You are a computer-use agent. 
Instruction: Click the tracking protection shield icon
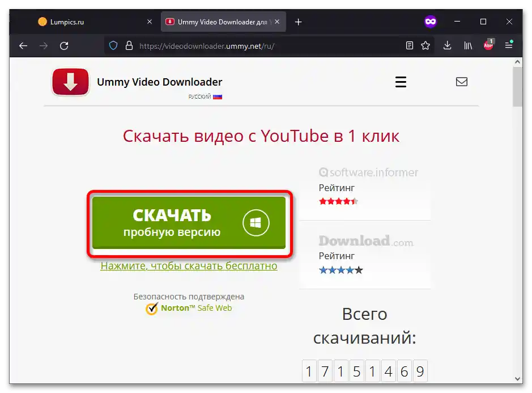[x=113, y=45]
